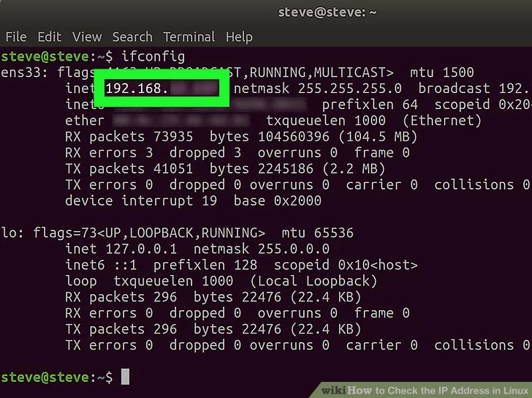Click 'prefixlen 128' text

coord(205,266)
